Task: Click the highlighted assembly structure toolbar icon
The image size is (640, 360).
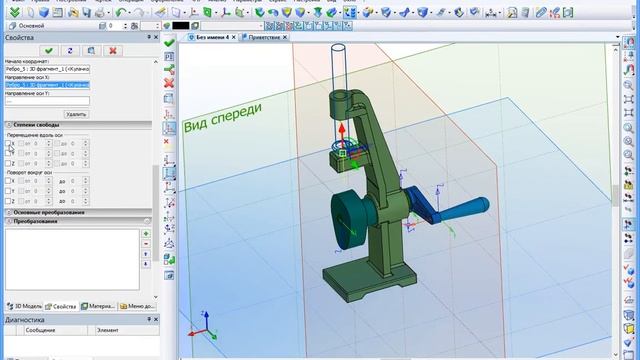Action: click(349, 13)
